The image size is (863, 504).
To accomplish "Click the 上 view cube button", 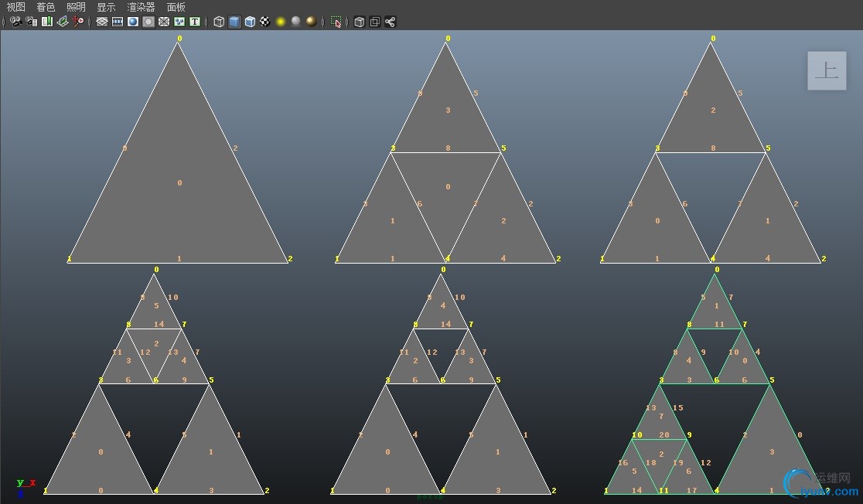I will [827, 71].
